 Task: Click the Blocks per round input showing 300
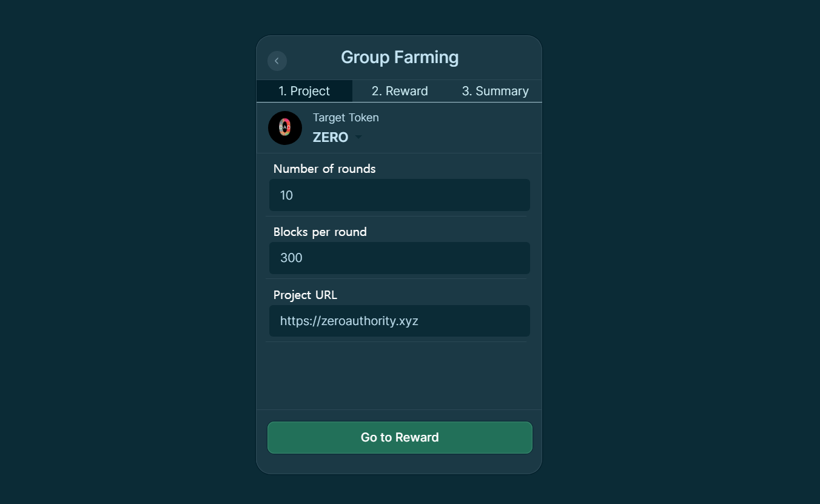coord(400,258)
